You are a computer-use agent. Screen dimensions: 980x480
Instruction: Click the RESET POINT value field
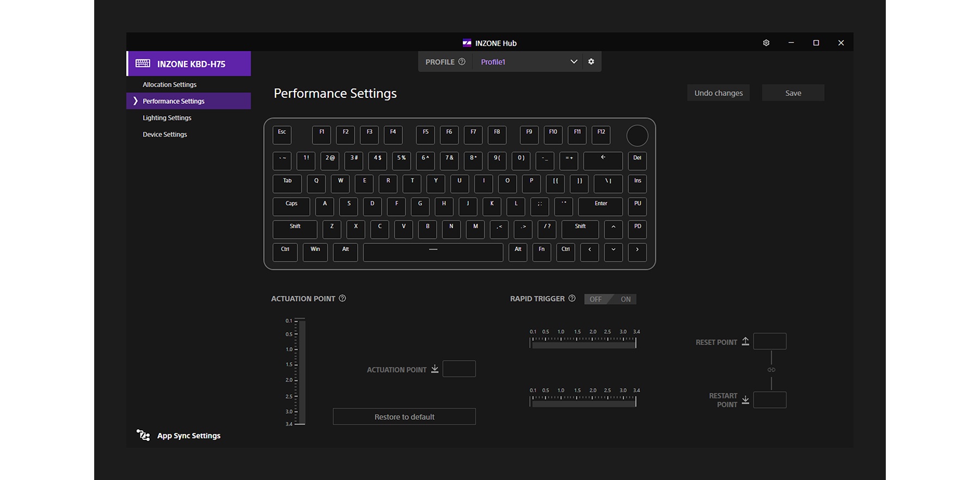pyautogui.click(x=769, y=341)
